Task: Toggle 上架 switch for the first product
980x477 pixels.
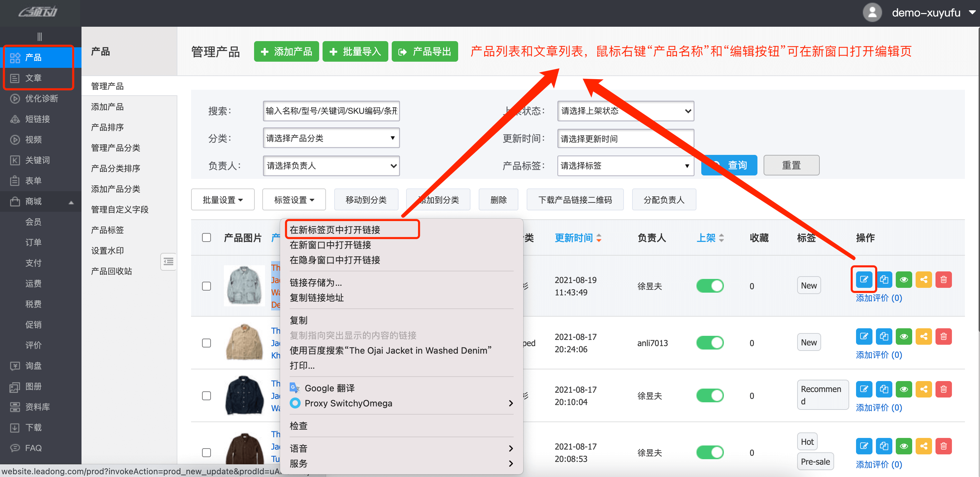Action: [x=709, y=286]
